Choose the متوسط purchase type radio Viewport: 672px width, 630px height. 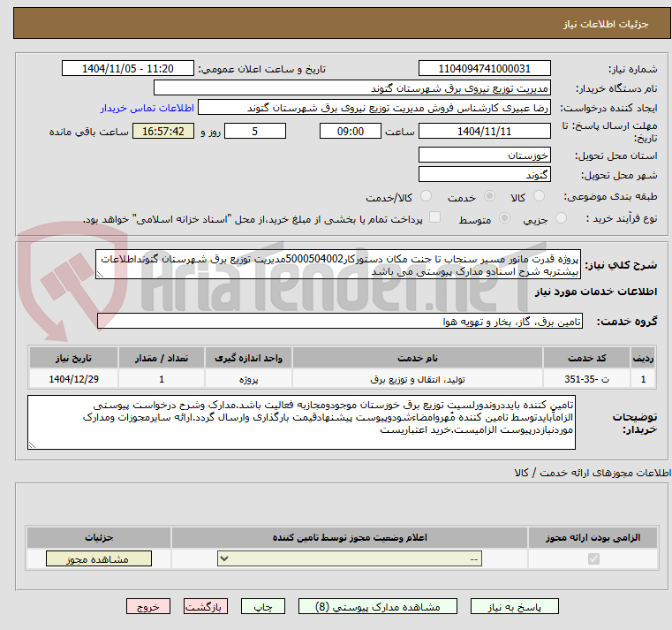click(x=505, y=218)
